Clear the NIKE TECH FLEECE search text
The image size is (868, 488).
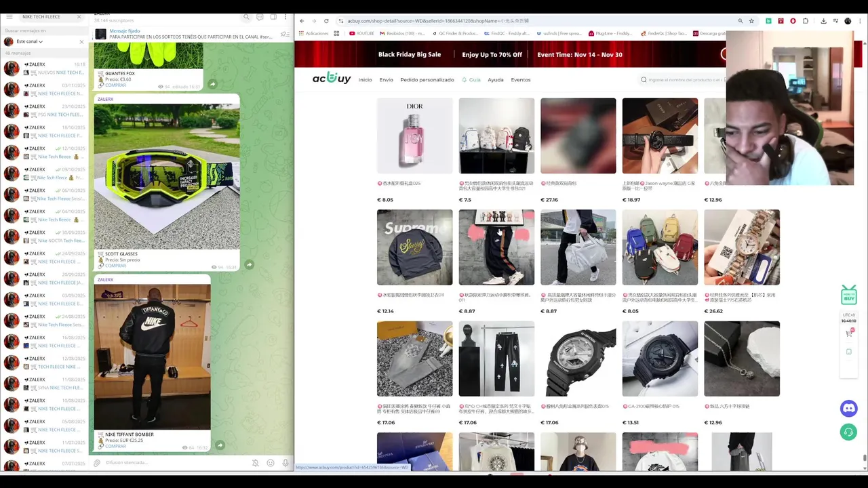(79, 16)
